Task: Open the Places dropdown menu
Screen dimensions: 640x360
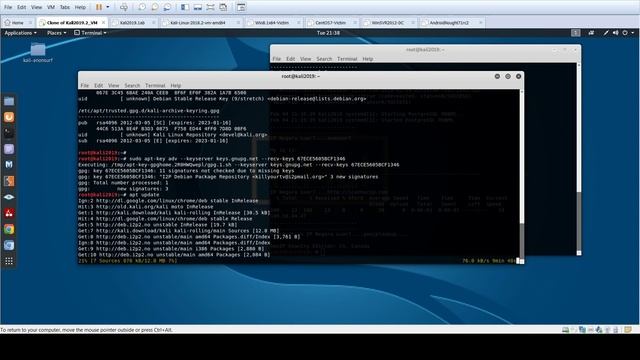Action: coord(56,33)
